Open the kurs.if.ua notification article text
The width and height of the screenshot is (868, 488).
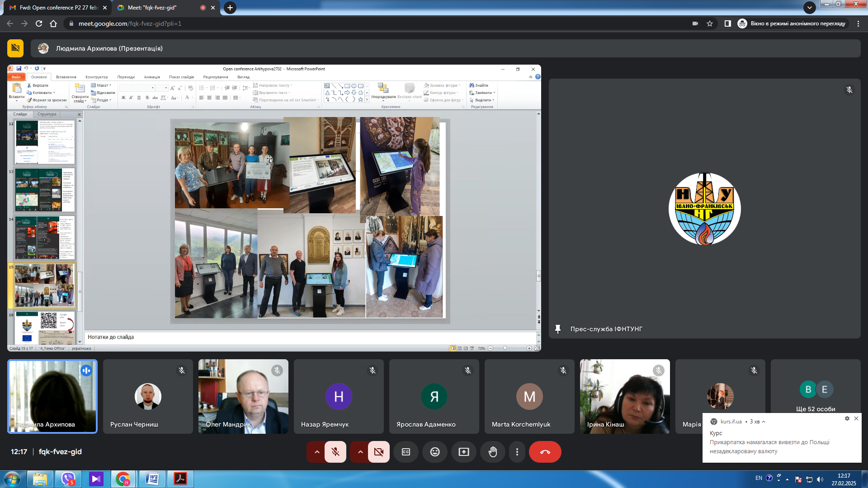tap(769, 447)
